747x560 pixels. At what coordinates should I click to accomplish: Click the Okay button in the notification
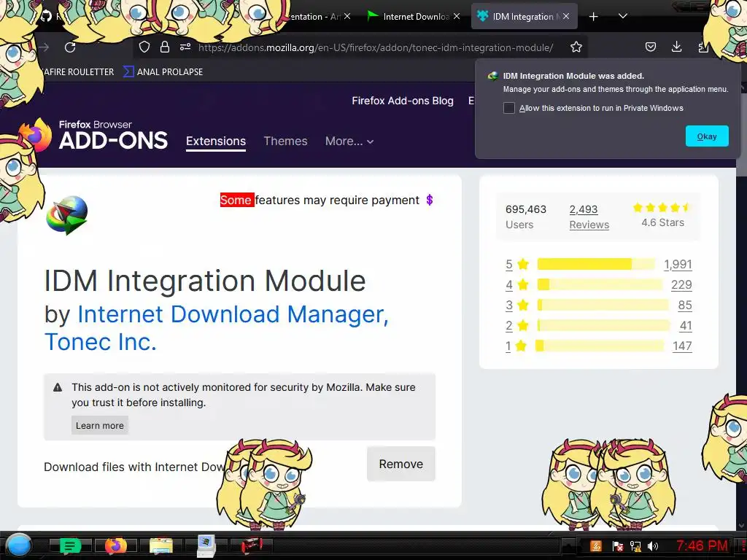(x=707, y=136)
